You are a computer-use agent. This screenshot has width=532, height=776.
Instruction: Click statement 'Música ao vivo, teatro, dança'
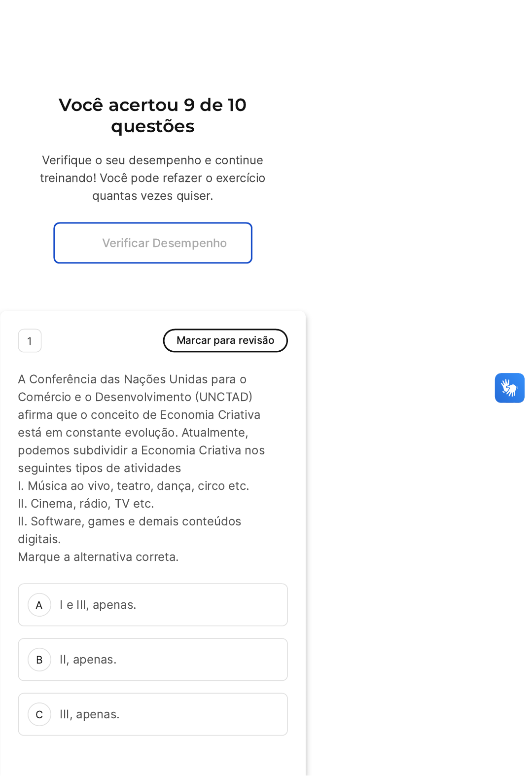click(133, 486)
